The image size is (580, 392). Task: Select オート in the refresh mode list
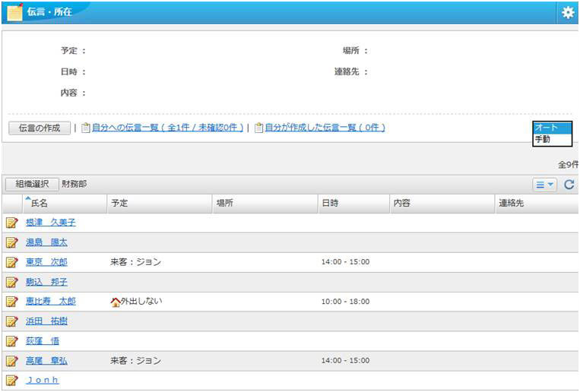(552, 128)
